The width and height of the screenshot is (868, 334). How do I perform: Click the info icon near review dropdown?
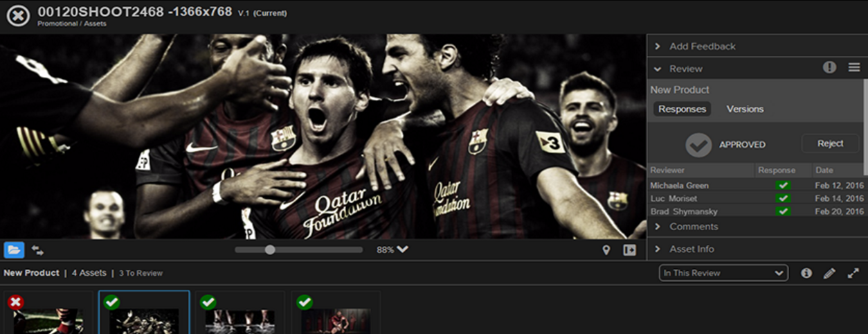coord(806,273)
